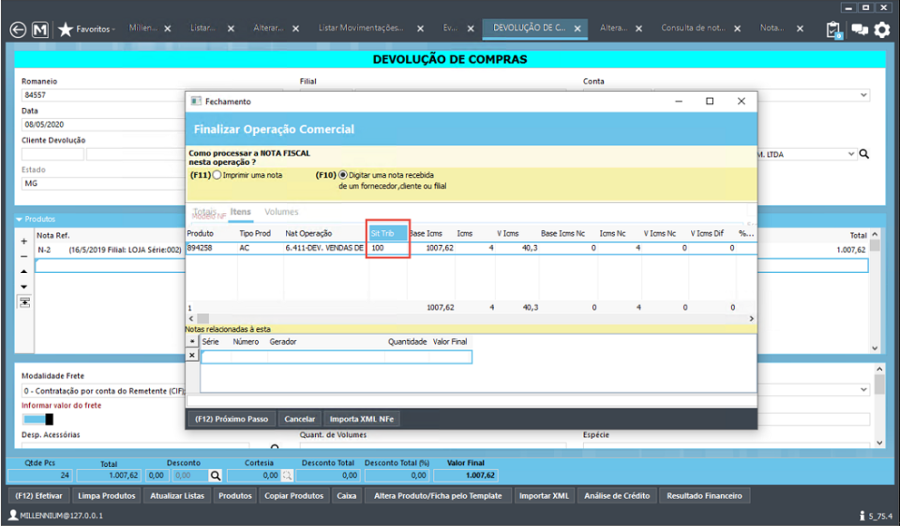Click the (F12) Próximo Passo button
The image size is (900, 526).
point(231,419)
